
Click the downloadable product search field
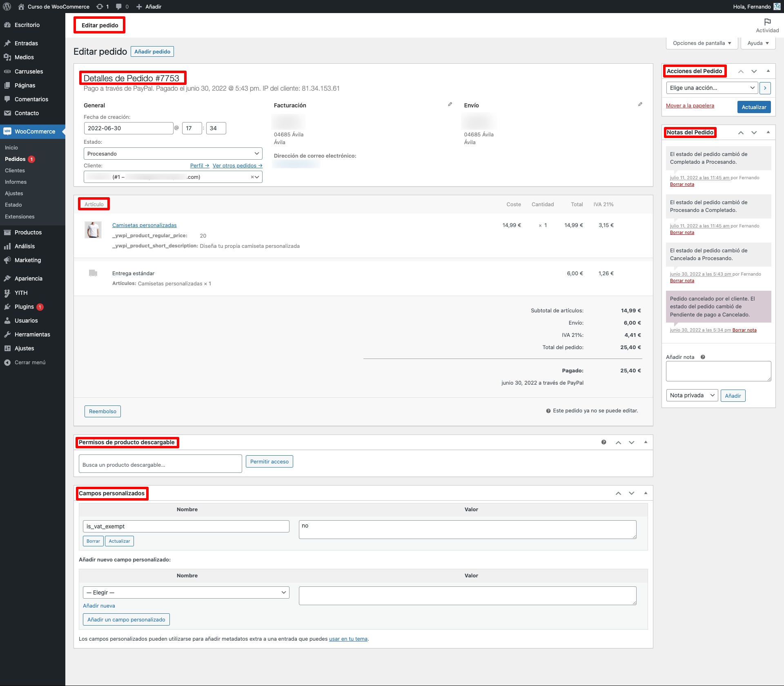160,463
